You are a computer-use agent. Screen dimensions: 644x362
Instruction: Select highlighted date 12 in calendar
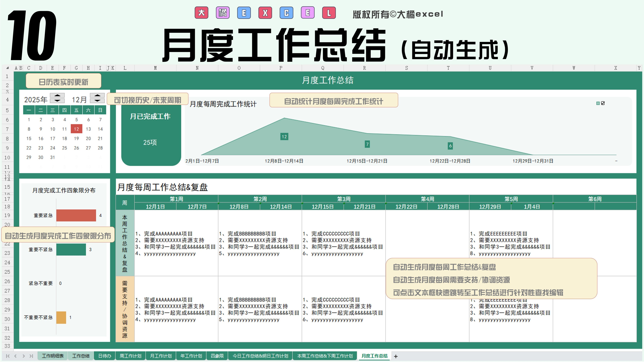(77, 129)
